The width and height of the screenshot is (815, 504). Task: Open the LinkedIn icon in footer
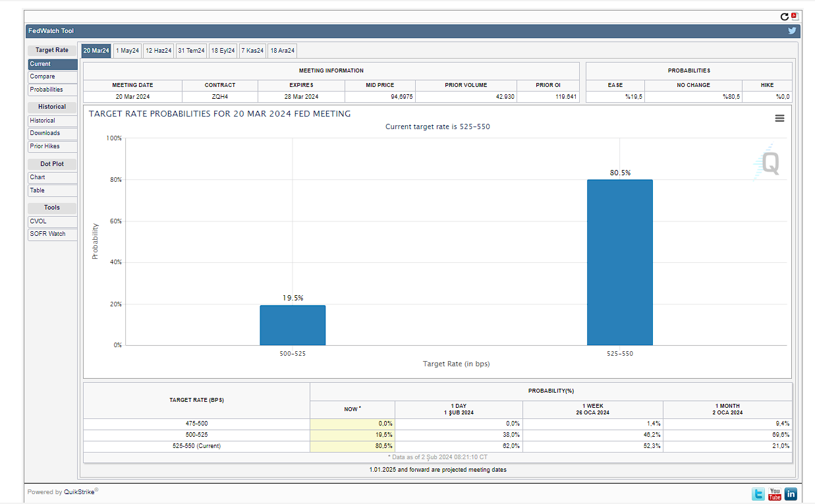(x=791, y=493)
